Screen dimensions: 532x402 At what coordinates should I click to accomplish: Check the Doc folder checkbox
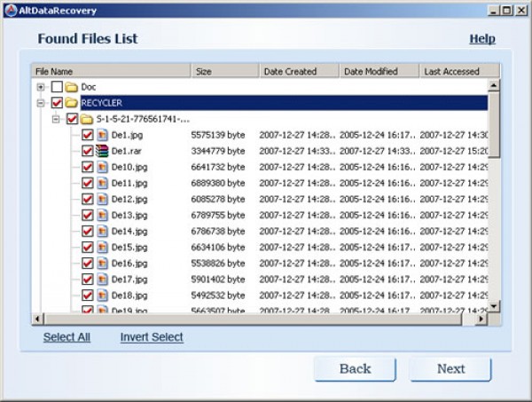[57, 87]
